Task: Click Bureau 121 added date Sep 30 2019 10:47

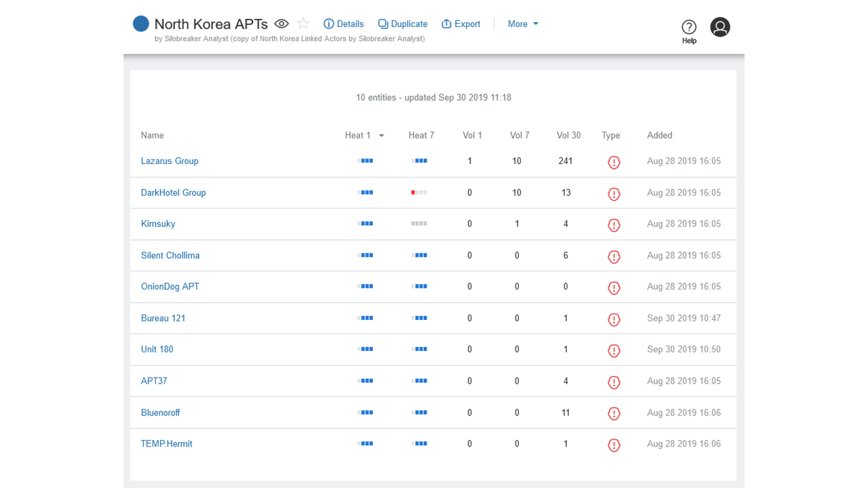Action: click(x=684, y=318)
